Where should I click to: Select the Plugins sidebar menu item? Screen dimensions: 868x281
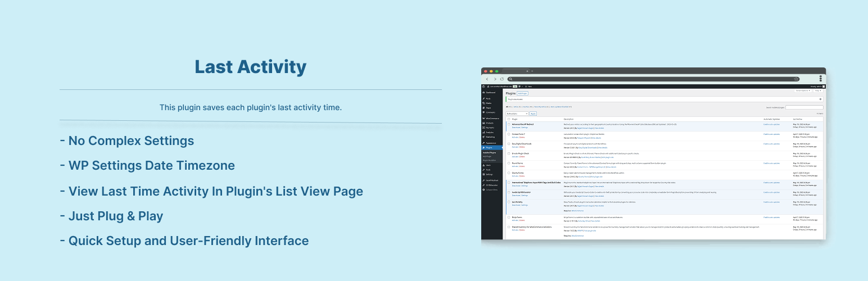pyautogui.click(x=492, y=148)
